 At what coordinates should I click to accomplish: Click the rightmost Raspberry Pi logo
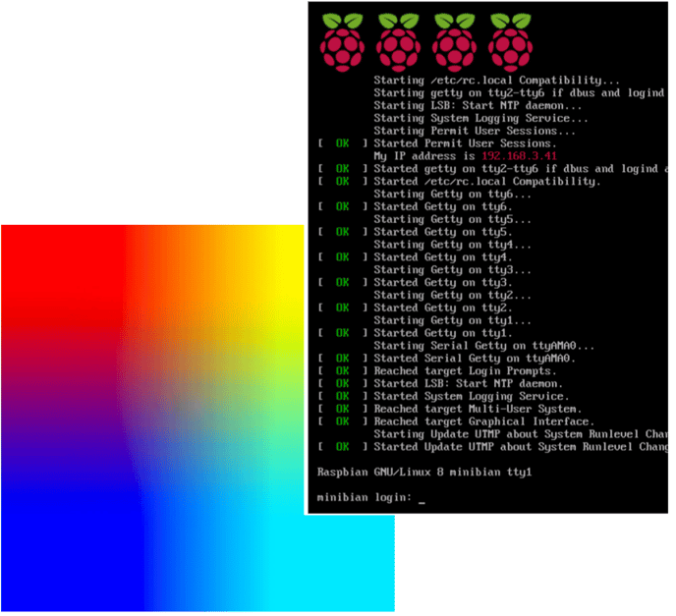point(511,42)
